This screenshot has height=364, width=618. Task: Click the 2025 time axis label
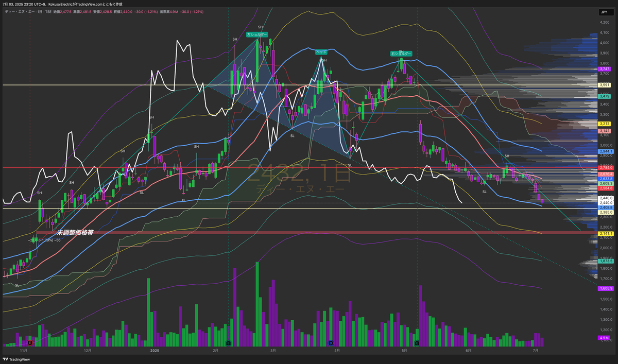pyautogui.click(x=154, y=350)
